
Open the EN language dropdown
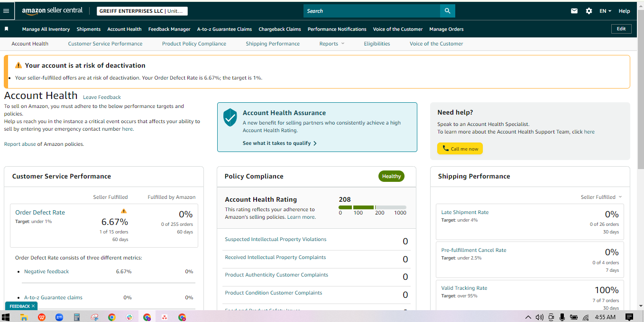tap(605, 11)
